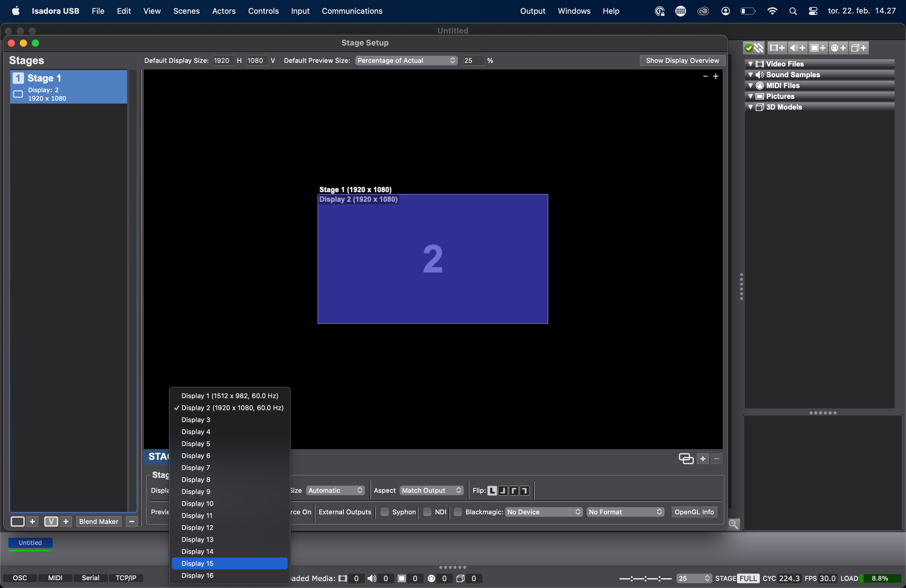The width and height of the screenshot is (906, 588).
Task: Add a display using the stage bar plus
Action: (x=703, y=459)
